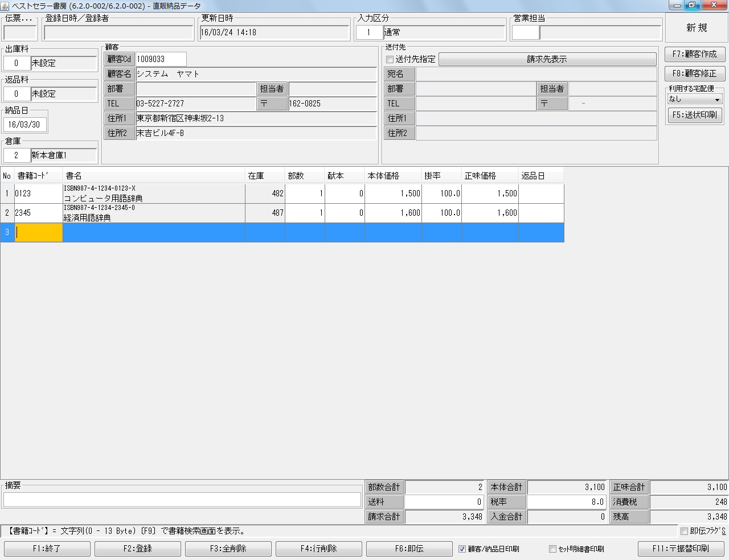
Task: Uncheck 顧客/納品日印刷
Action: point(461,549)
